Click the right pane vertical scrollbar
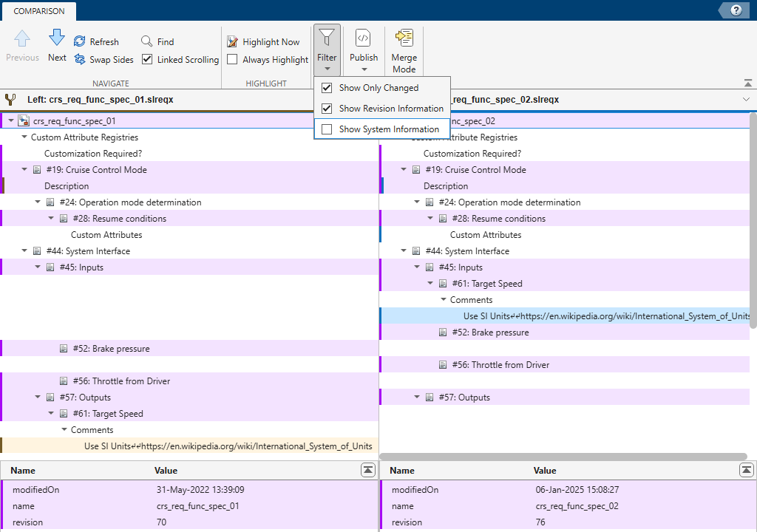Screen dimensions: 757x532 [753, 220]
